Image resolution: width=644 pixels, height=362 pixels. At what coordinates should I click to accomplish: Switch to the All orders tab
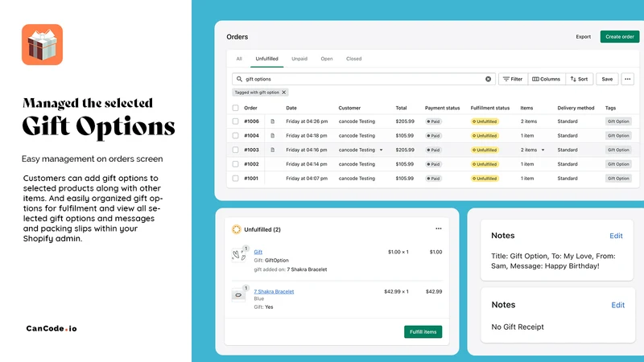click(239, 59)
